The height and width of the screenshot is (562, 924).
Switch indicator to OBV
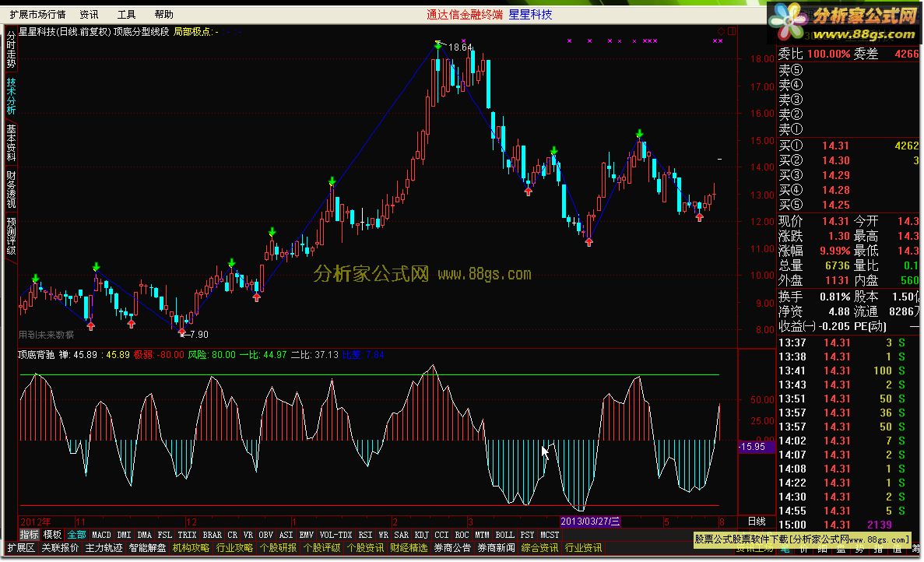click(x=265, y=535)
